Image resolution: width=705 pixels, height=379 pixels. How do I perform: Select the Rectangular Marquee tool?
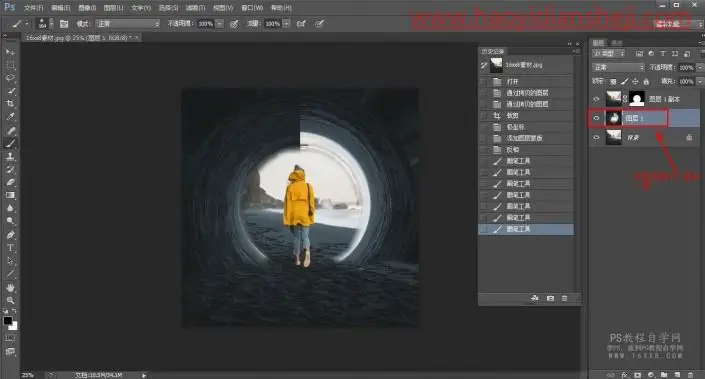pos(10,66)
